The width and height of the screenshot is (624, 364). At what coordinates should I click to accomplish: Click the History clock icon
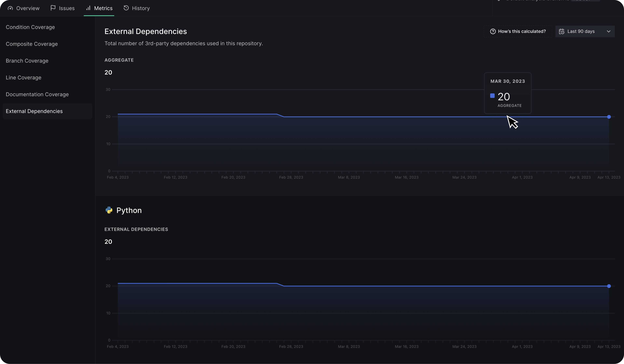click(126, 8)
